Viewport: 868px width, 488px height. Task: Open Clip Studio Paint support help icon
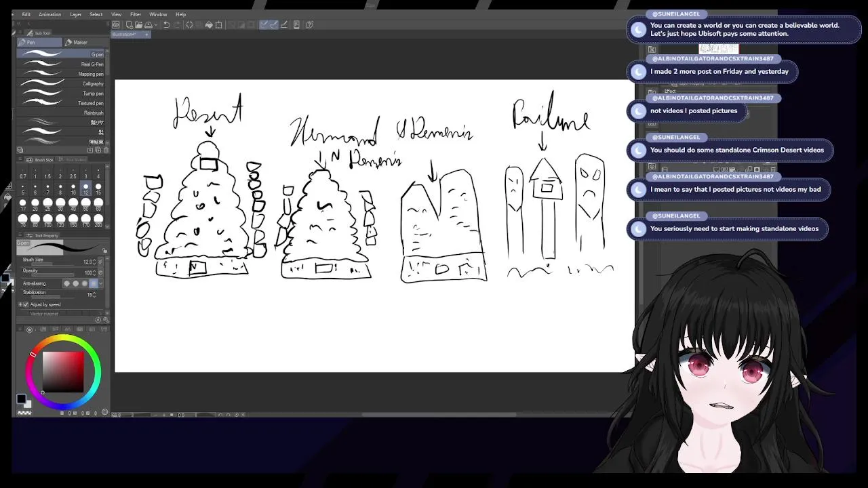309,25
